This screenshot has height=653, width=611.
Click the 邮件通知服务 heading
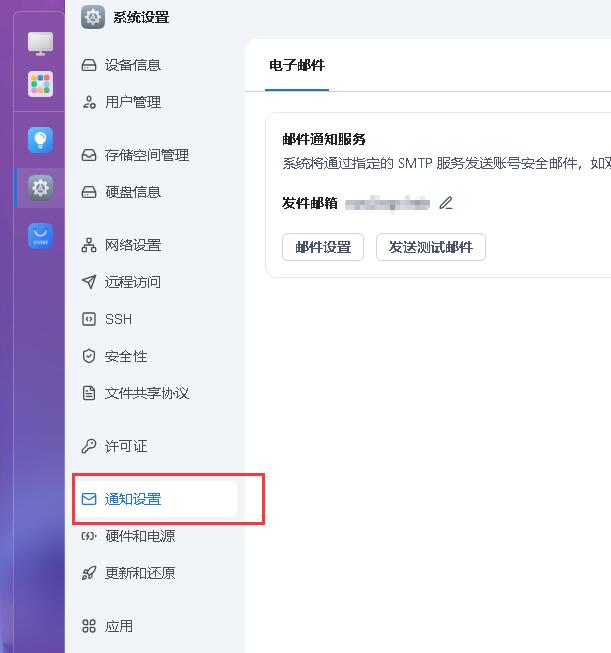[324, 139]
